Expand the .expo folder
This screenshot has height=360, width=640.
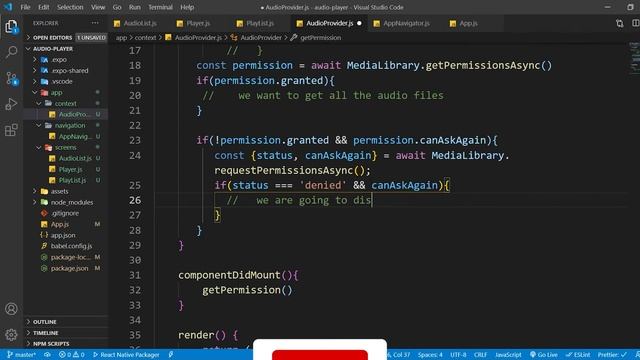[59, 60]
